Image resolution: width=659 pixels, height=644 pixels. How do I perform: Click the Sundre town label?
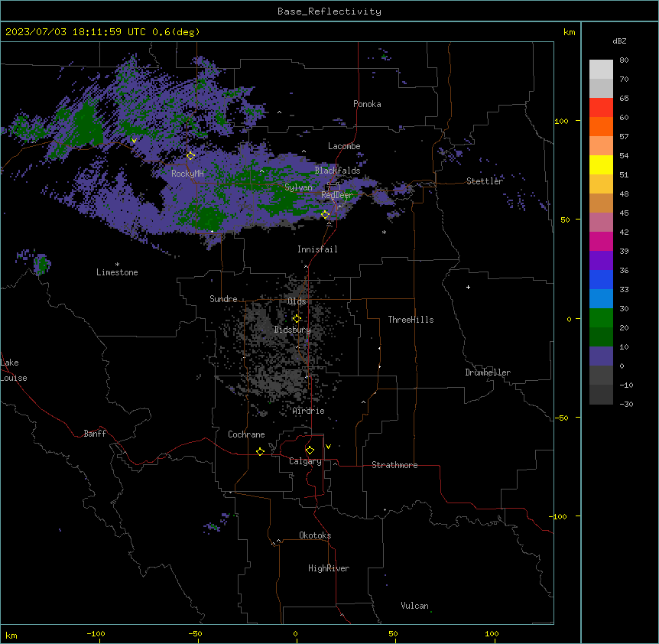point(223,299)
